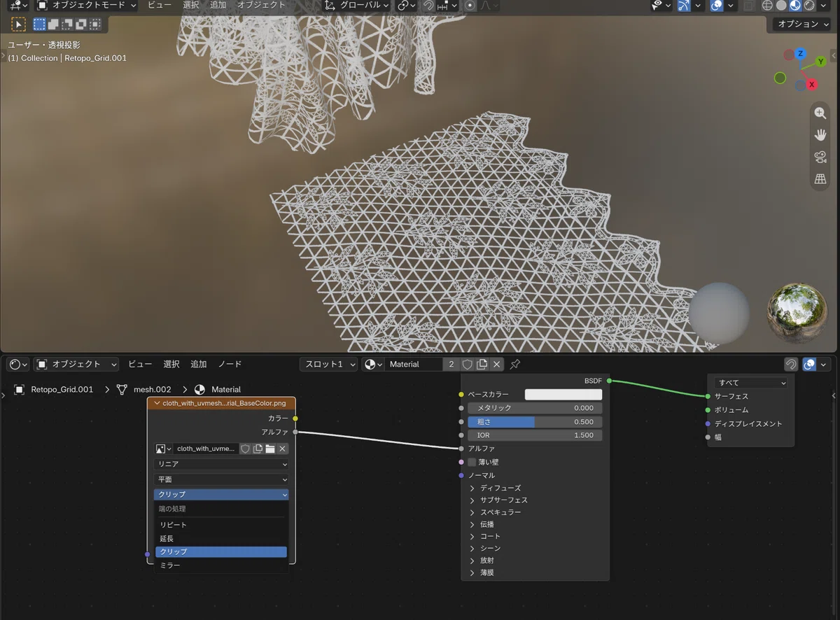Click the pin icon next to Material
The width and height of the screenshot is (840, 620).
pyautogui.click(x=514, y=365)
